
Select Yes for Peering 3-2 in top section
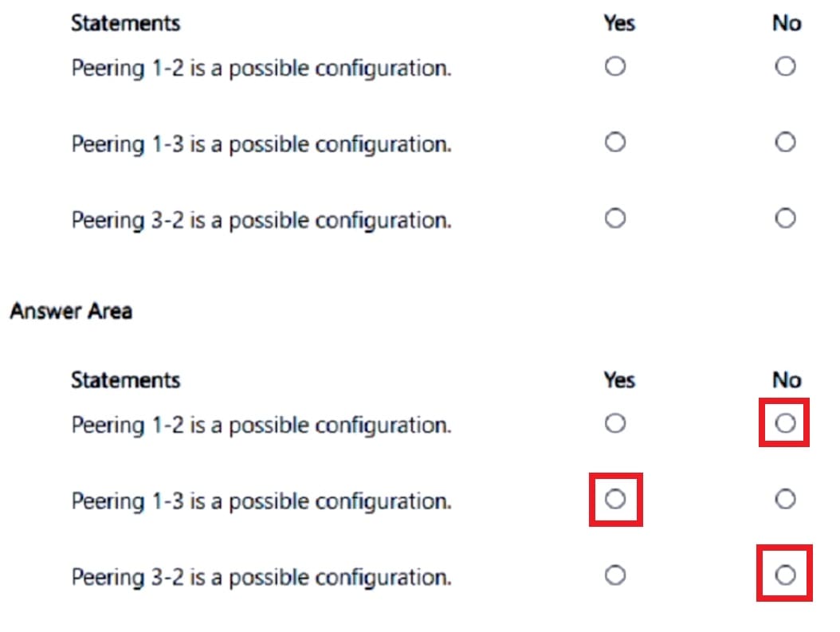coord(614,218)
